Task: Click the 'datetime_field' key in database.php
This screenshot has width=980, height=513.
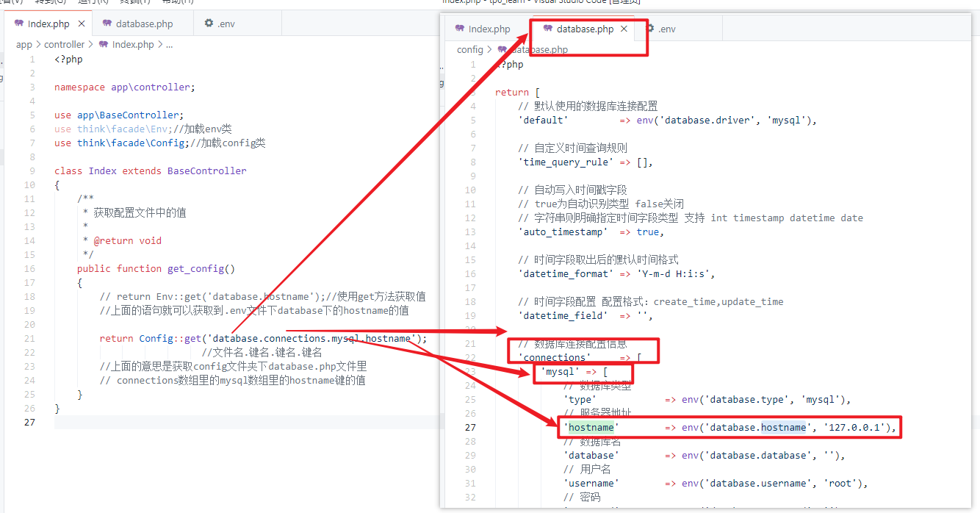Action: tap(563, 315)
